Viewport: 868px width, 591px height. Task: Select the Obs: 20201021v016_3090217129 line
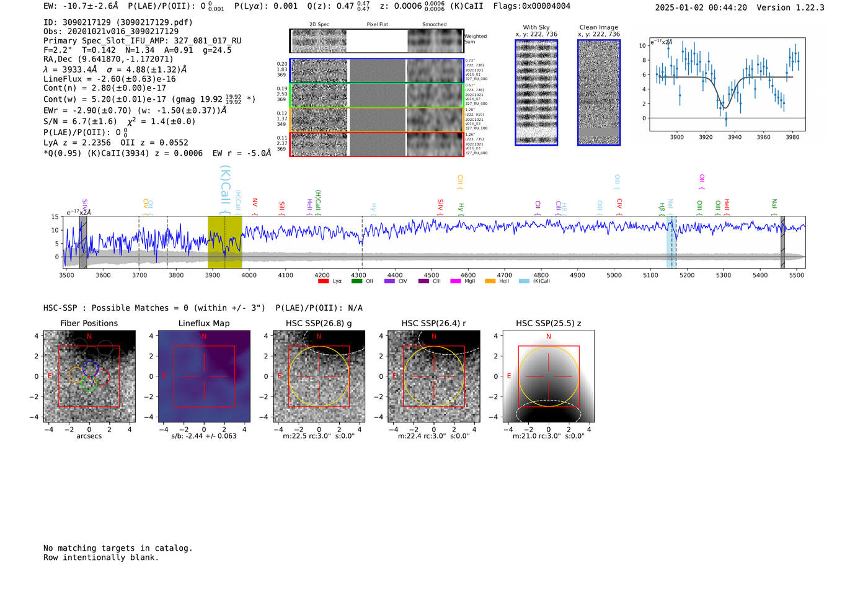(x=111, y=32)
